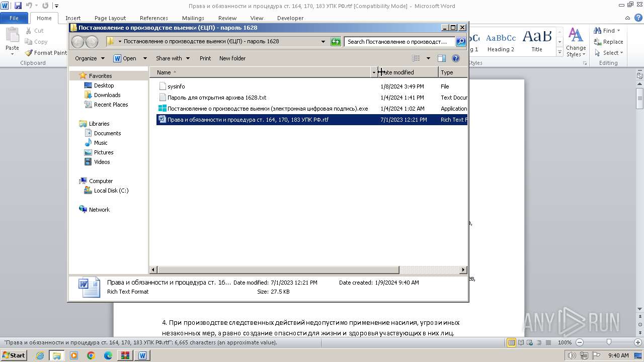The height and width of the screenshot is (362, 644).
Task: Open the Organize menu
Action: coord(90,58)
